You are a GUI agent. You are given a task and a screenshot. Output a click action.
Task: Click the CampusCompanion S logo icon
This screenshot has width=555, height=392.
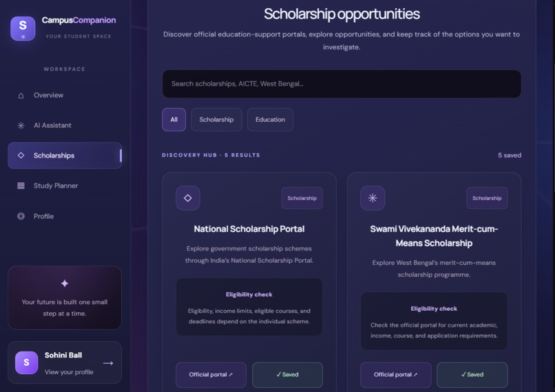click(23, 28)
